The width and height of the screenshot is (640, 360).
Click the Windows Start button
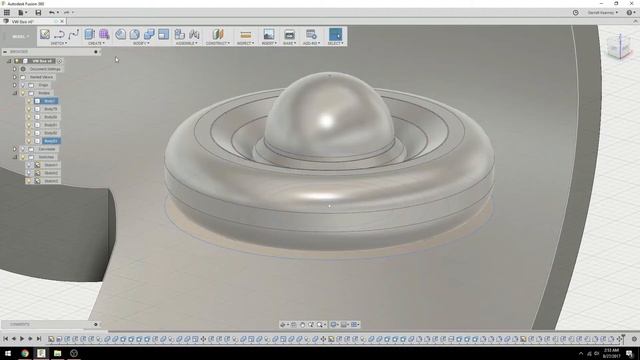[x=8, y=353]
